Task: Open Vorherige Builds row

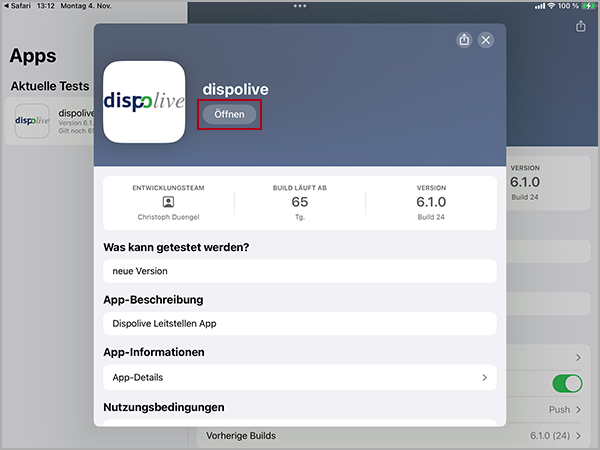Action: (393, 435)
